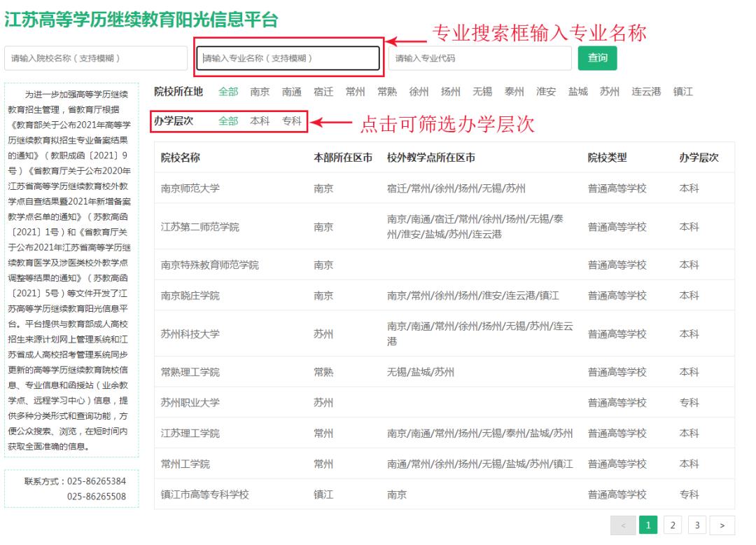Open 南京特殊教育师范学院 row
Screen dimensions: 756x545
tap(444, 265)
